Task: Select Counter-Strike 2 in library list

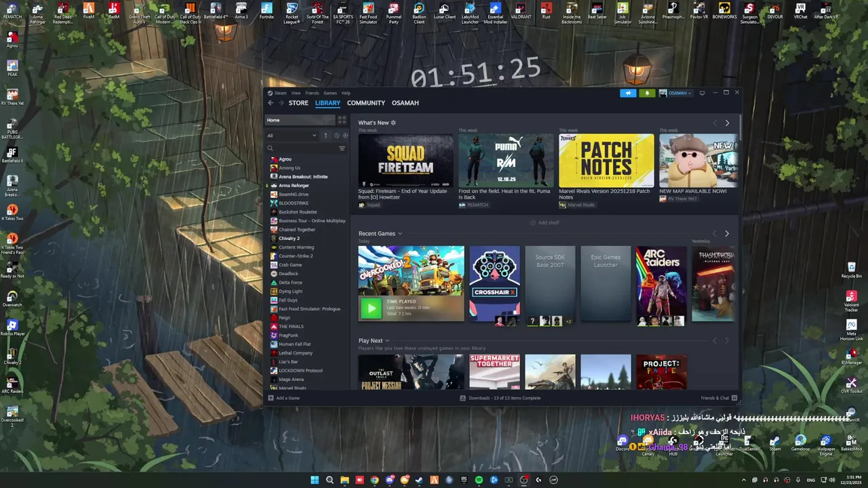Action: 296,256
